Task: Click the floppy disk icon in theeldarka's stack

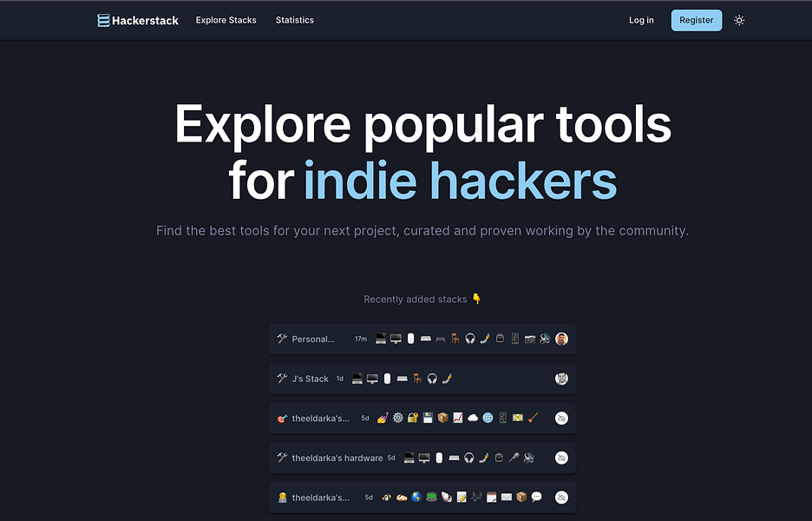Action: coord(429,418)
